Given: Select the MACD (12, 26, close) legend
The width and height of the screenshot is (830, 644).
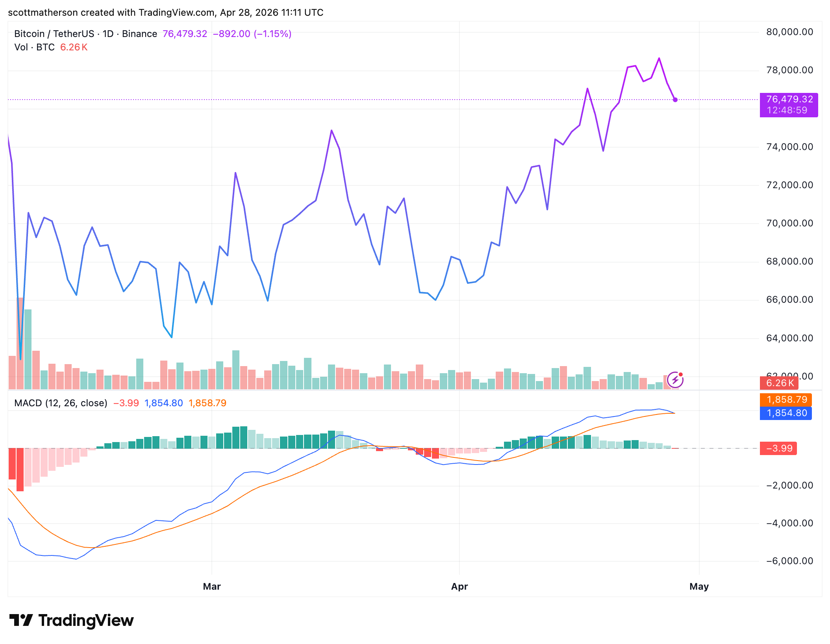Looking at the screenshot, I should tap(61, 403).
